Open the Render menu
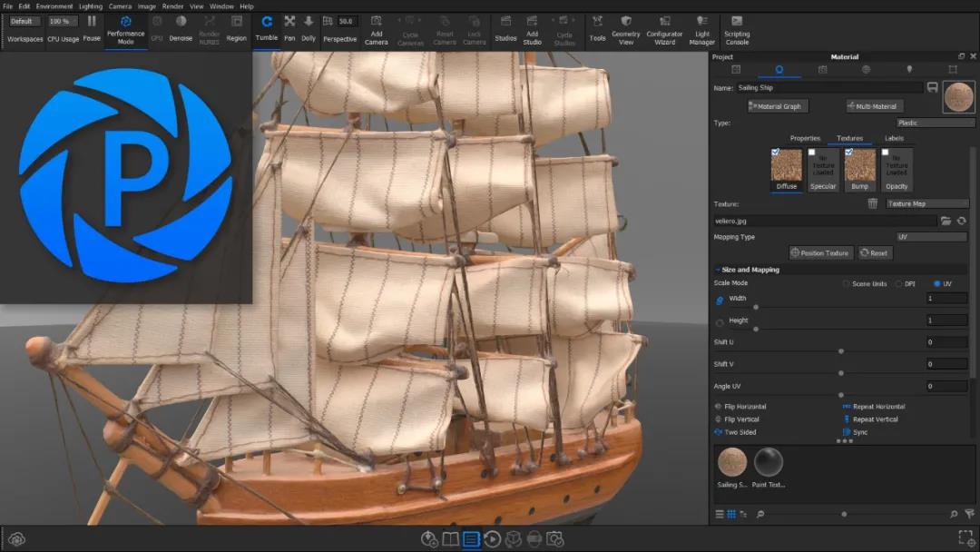 pos(172,6)
